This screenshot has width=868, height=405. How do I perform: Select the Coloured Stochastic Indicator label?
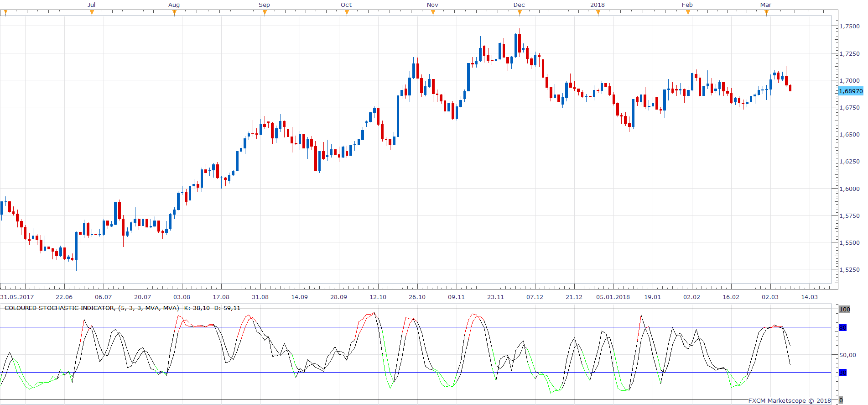[x=122, y=308]
